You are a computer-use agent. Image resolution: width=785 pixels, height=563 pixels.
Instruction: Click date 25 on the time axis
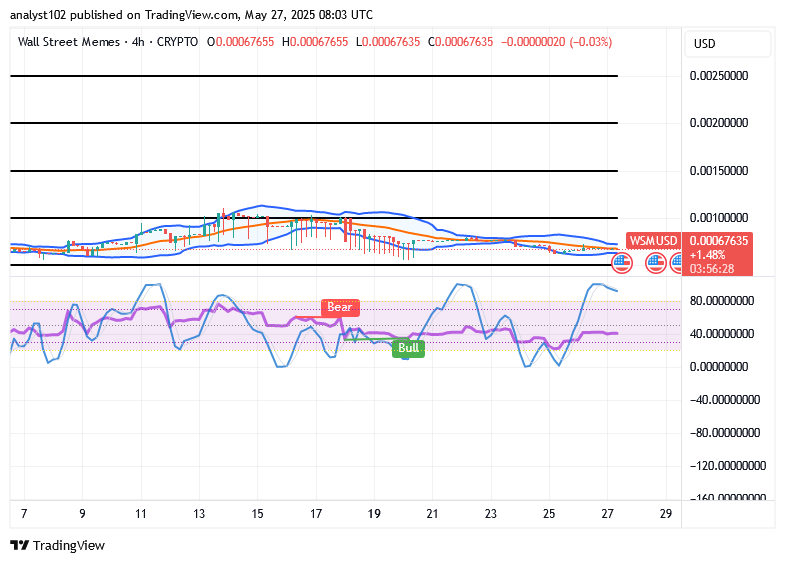point(549,514)
